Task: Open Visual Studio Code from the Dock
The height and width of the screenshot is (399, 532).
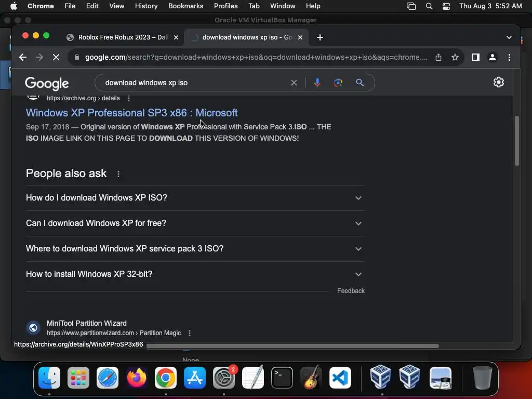Action: 340,378
